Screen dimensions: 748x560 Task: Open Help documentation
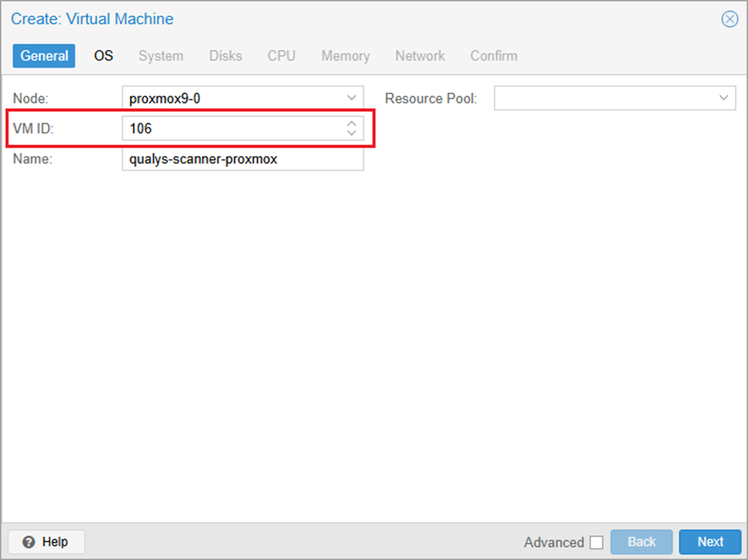coord(45,541)
